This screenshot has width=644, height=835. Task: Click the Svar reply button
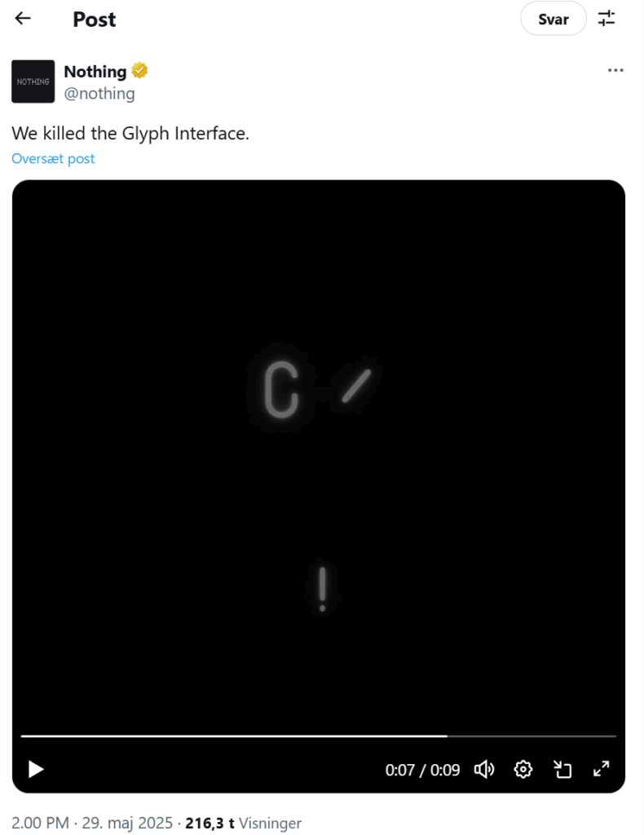tap(554, 20)
